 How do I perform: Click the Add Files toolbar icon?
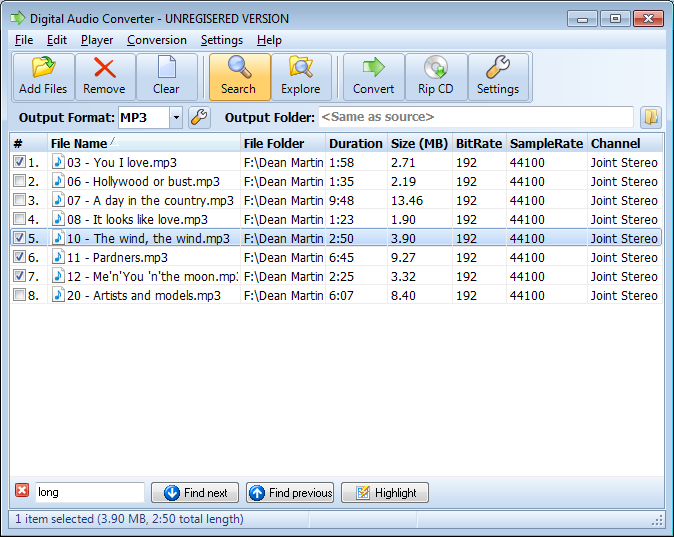tap(43, 77)
